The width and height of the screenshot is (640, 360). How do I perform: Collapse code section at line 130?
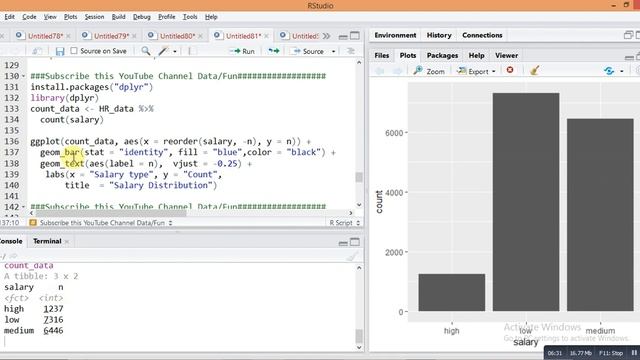[23, 76]
